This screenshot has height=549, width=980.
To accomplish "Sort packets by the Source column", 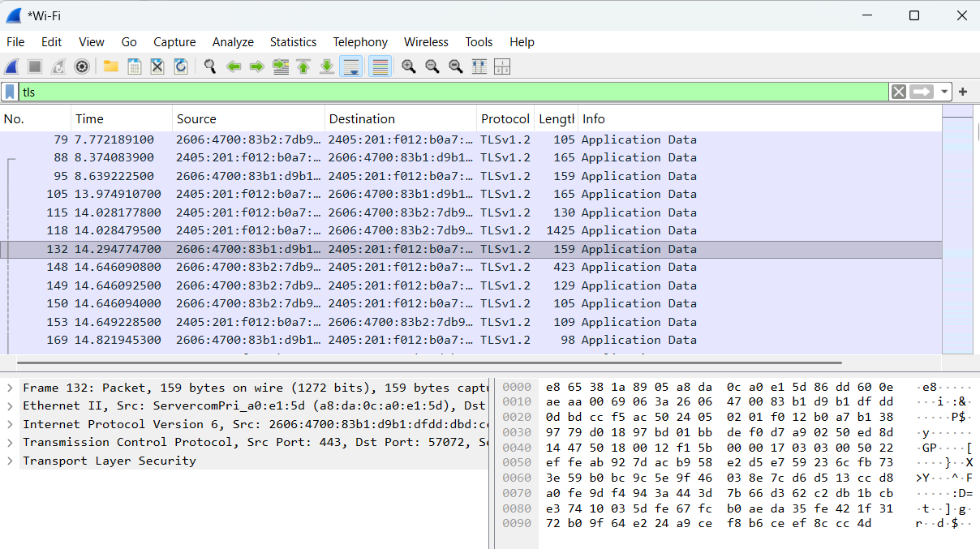I will click(x=248, y=119).
